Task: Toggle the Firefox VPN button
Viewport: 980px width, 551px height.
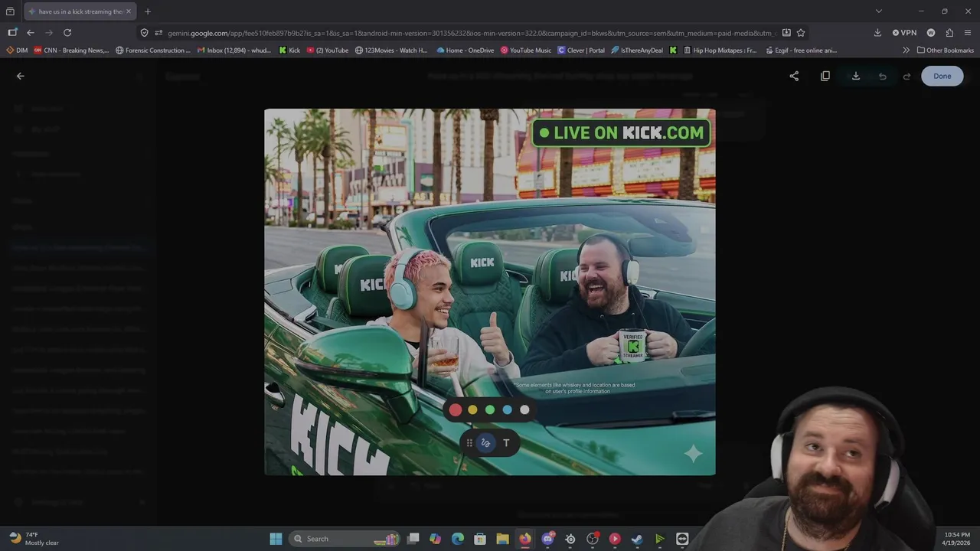Action: point(904,33)
